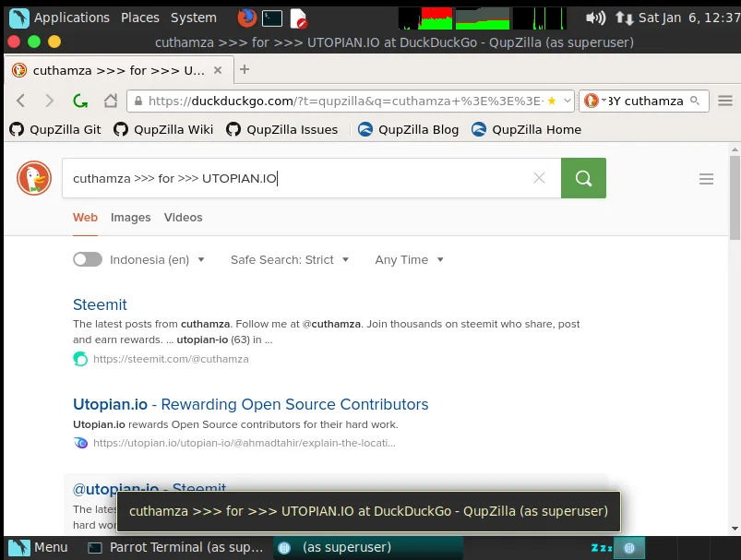Click the Utopian.io result favicon

[x=80, y=443]
